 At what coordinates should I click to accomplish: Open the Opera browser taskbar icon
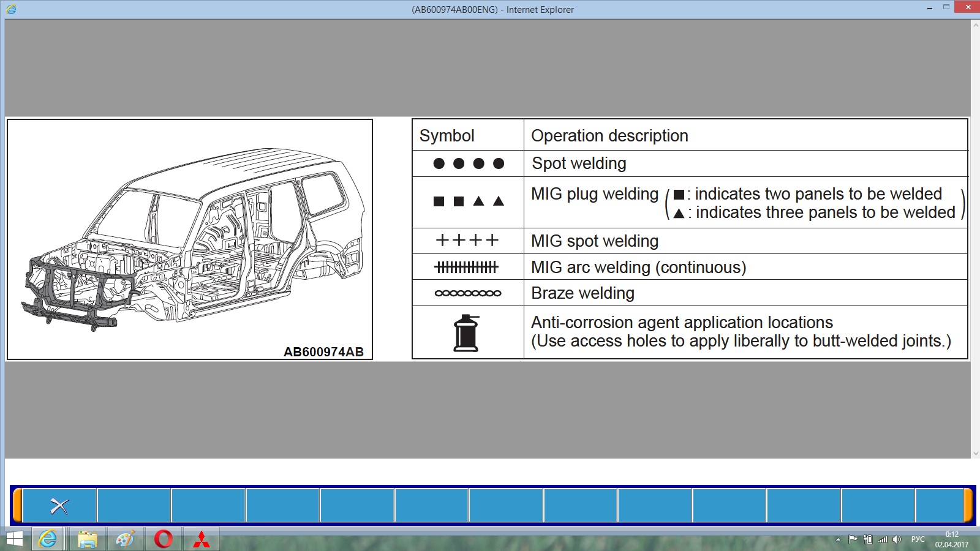[x=164, y=539]
